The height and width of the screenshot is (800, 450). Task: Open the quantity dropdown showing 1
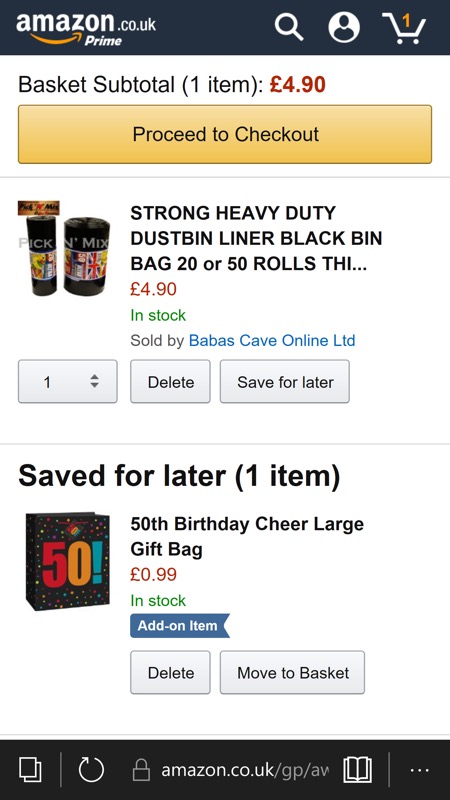point(68,382)
